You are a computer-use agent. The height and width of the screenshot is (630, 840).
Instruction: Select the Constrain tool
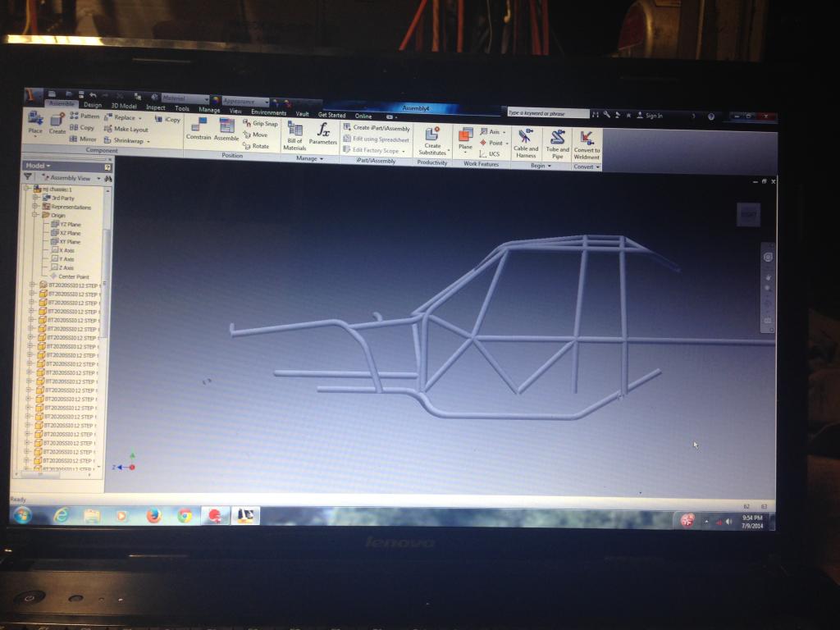point(199,129)
